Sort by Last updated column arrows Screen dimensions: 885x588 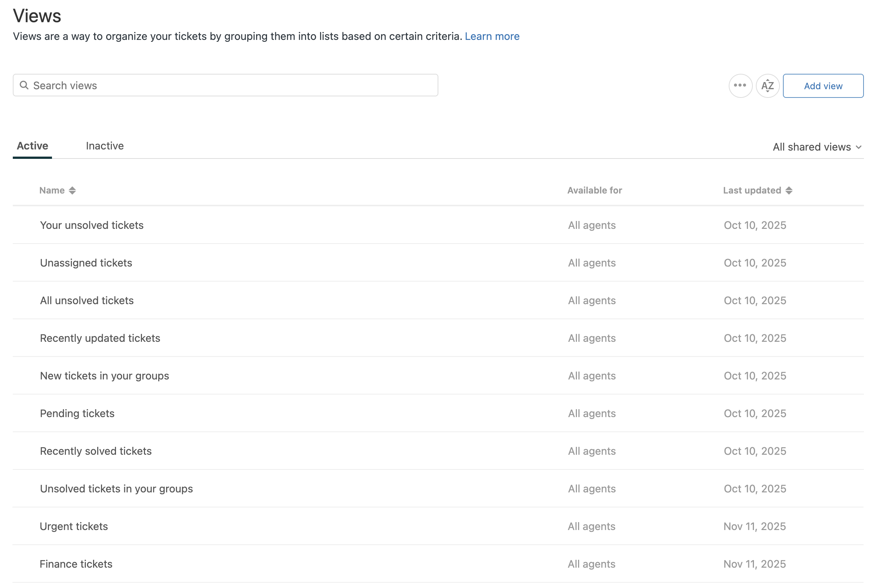pos(789,190)
